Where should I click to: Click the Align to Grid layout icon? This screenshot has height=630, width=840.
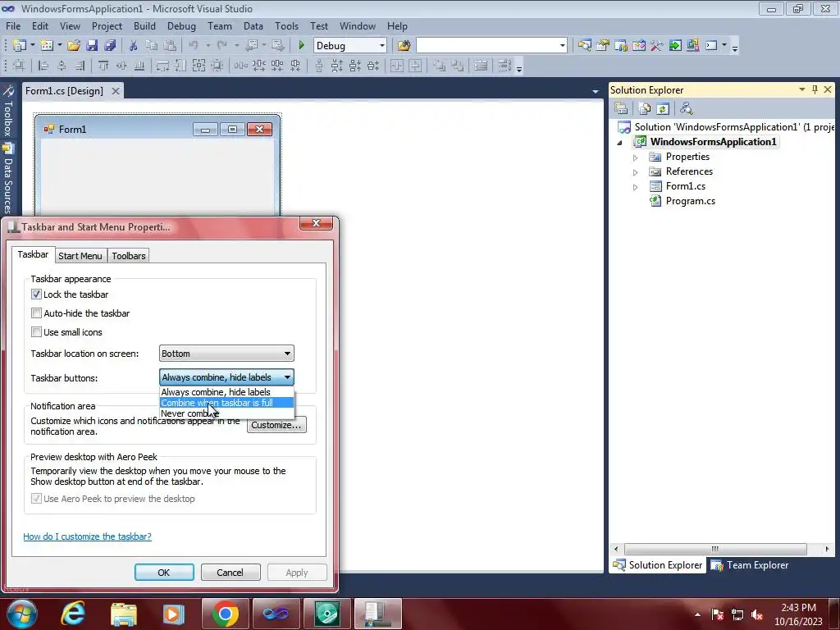click(x=20, y=66)
